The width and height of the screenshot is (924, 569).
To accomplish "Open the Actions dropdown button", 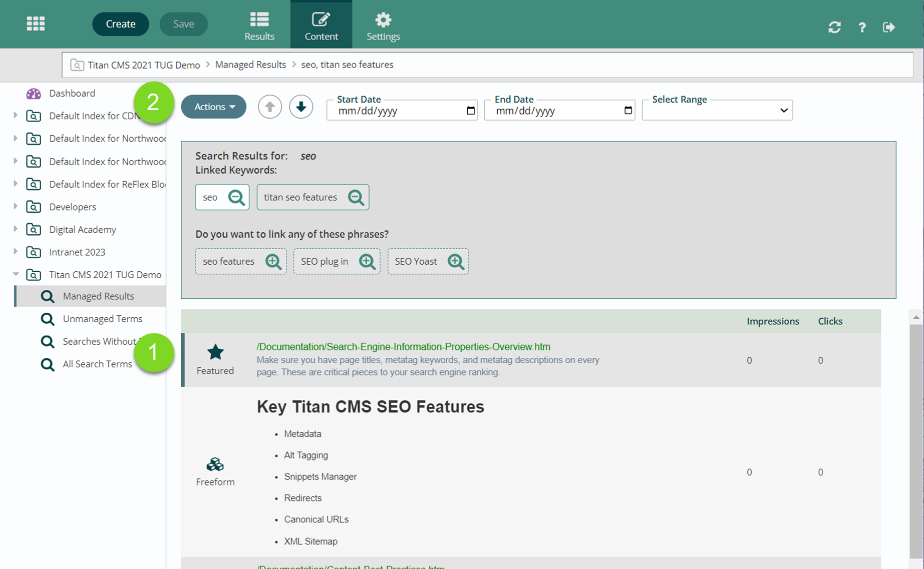I will coord(214,107).
